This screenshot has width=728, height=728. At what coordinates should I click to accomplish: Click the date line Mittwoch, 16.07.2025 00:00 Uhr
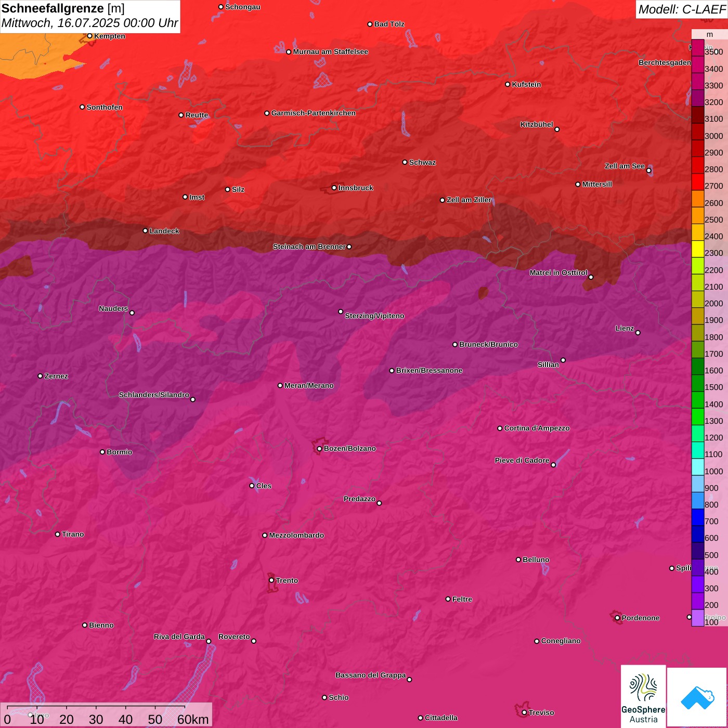pyautogui.click(x=89, y=23)
